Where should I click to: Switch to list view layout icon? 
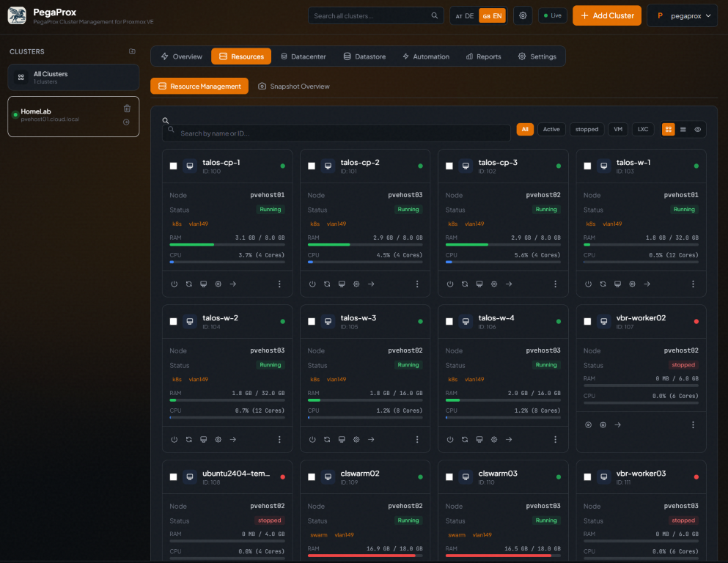click(x=683, y=130)
